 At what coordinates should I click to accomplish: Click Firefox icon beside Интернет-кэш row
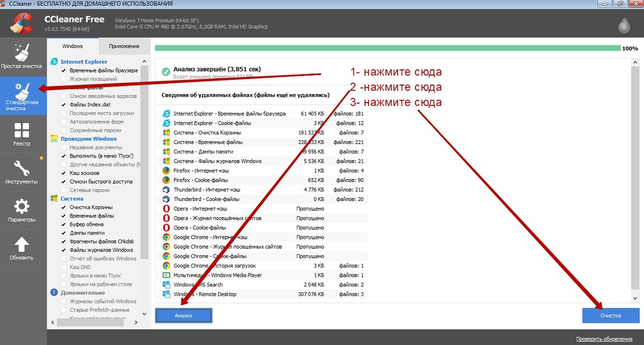(x=166, y=170)
